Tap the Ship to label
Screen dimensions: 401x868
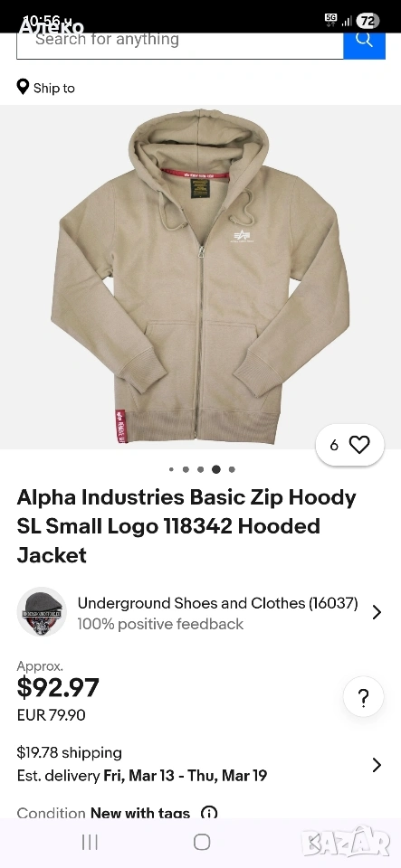53,88
